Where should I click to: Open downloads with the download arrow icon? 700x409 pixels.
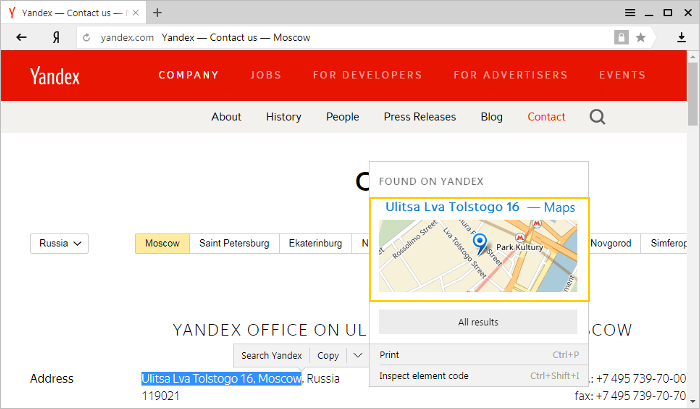click(x=681, y=38)
